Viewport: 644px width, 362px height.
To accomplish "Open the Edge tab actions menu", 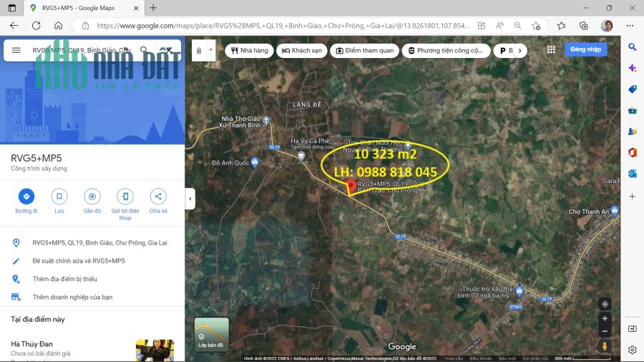I will pos(12,8).
